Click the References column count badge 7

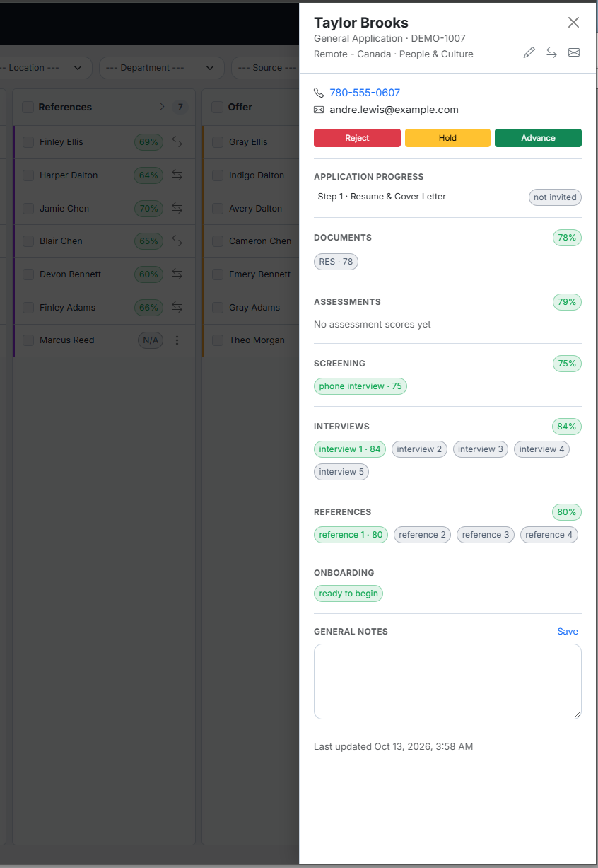tap(180, 107)
